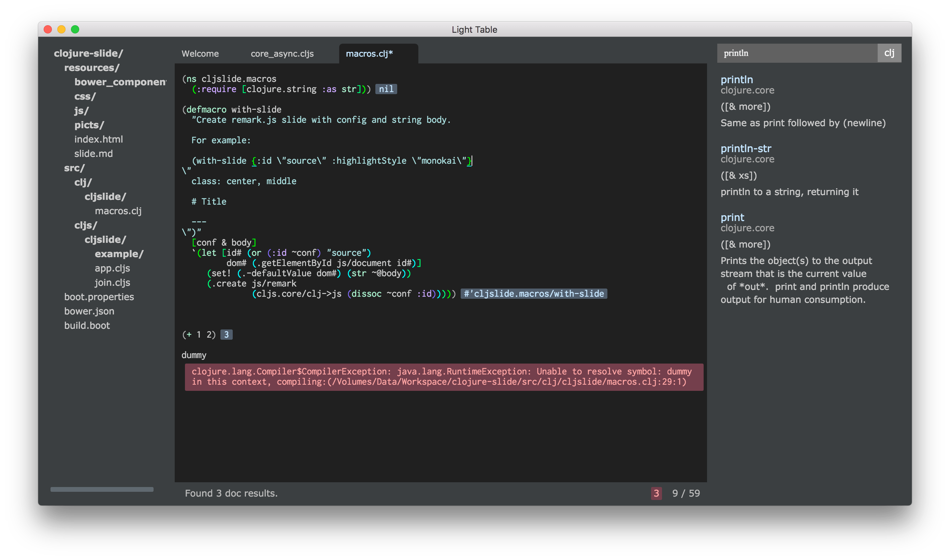Click 'Same as print followed by (newline)' description
This screenshot has height=560, width=950.
click(x=803, y=123)
